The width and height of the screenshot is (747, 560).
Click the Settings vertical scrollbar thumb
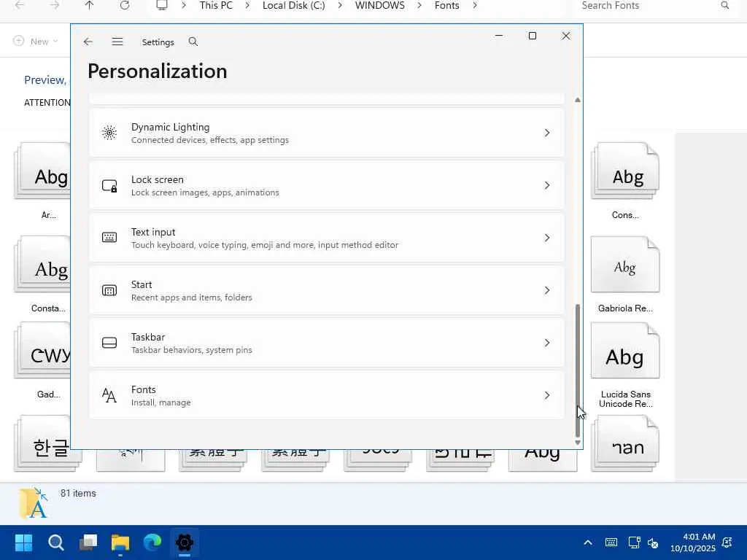click(x=578, y=370)
